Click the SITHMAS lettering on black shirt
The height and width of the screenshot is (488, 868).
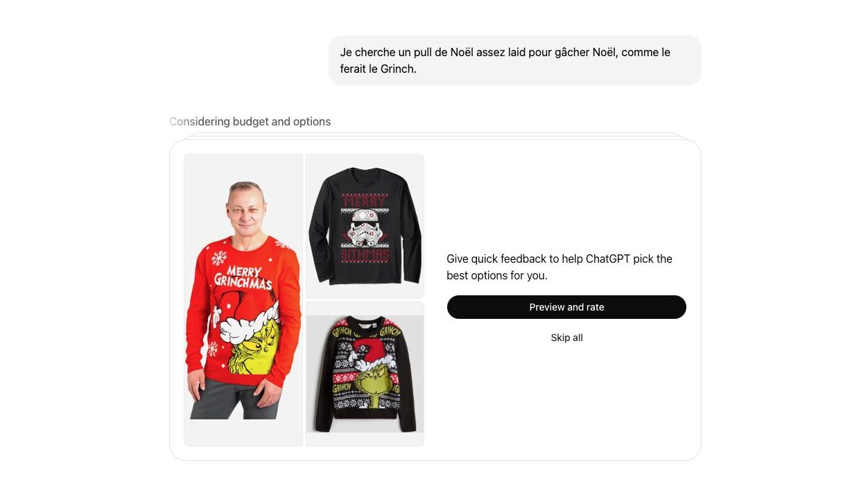(x=365, y=256)
